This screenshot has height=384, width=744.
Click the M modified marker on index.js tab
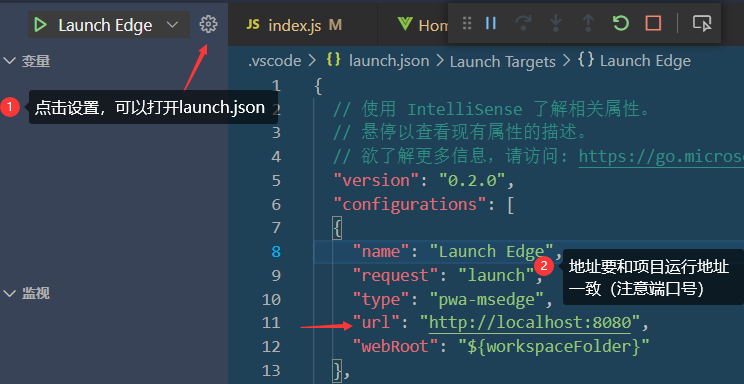(335, 25)
